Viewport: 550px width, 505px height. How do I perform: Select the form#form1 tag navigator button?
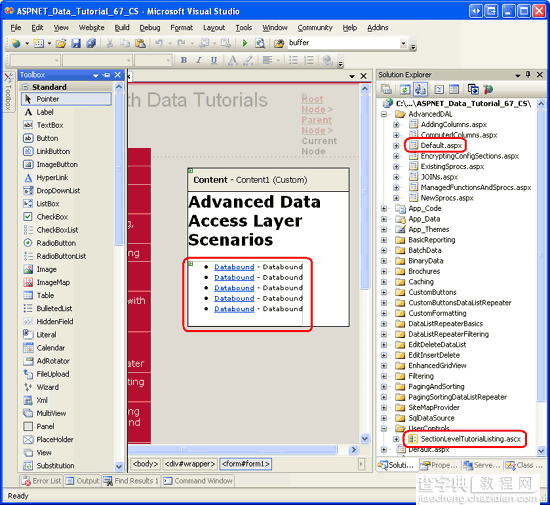246,464
